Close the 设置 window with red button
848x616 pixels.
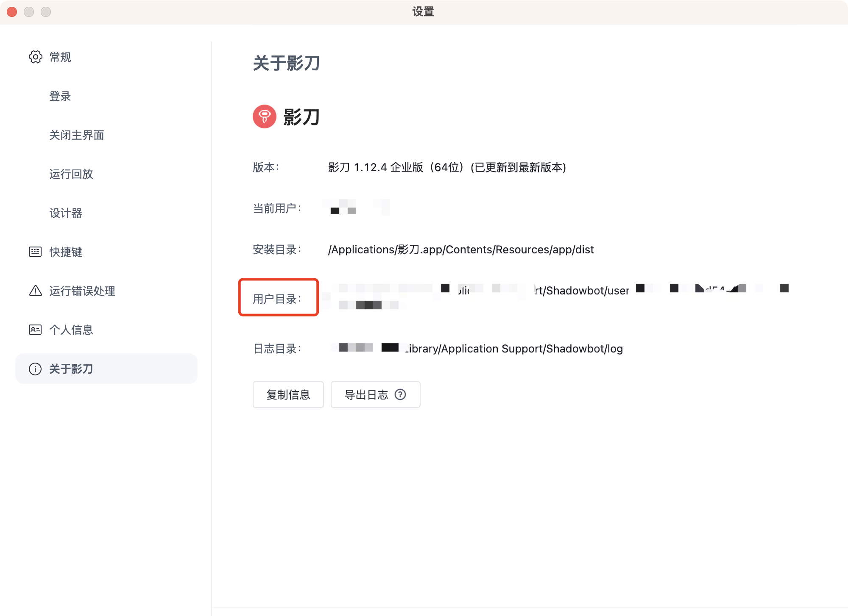point(12,12)
